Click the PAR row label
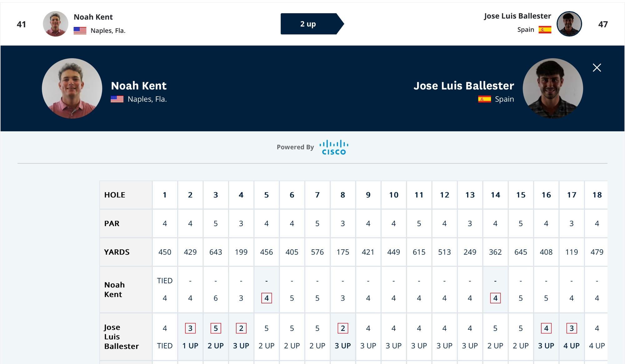The height and width of the screenshot is (364, 625). point(112,223)
